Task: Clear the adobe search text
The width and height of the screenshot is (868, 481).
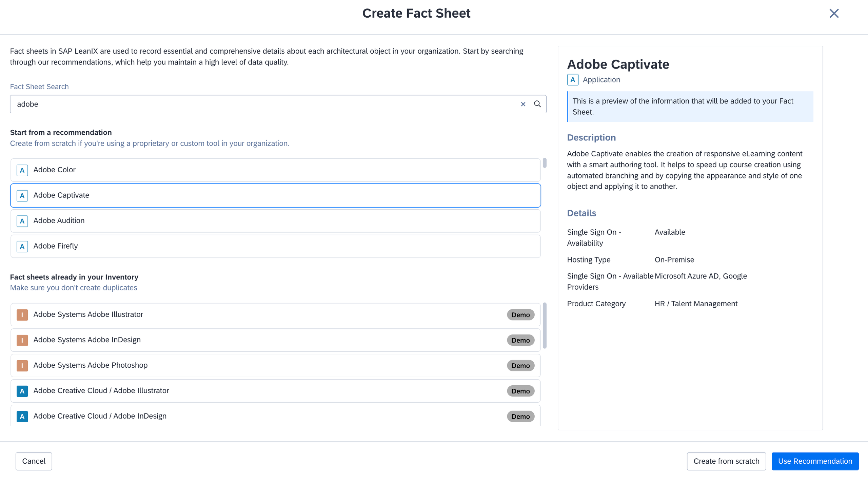Action: coord(523,104)
